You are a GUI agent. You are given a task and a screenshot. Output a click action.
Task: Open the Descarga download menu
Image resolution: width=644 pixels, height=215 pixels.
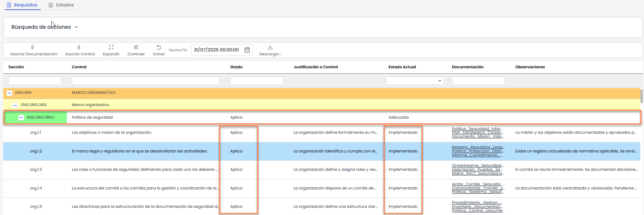coord(270,50)
